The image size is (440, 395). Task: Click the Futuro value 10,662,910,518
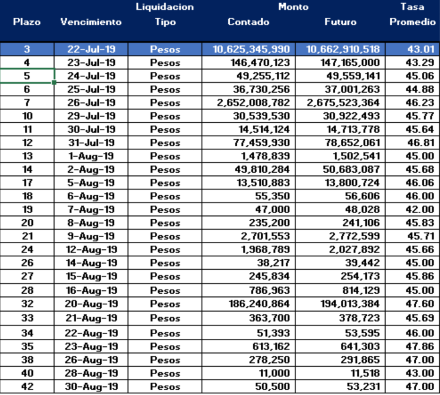click(x=340, y=49)
